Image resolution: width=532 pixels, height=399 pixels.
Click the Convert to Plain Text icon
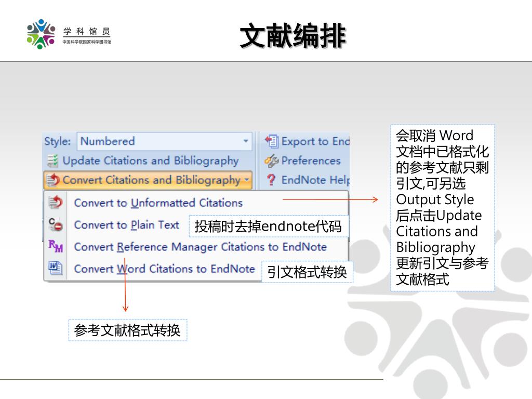pos(56,224)
